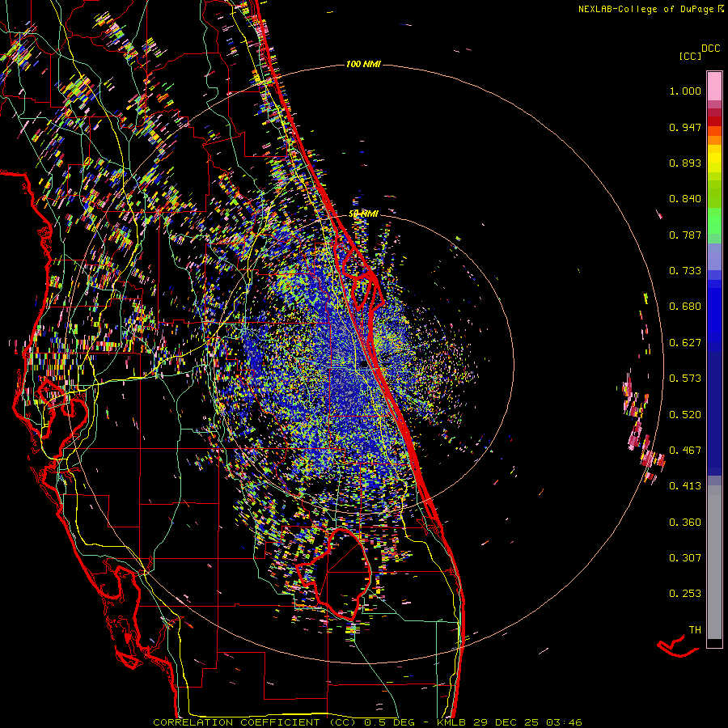Click the 50 NMI range ring label
This screenshot has width=728, height=728.
363,214
